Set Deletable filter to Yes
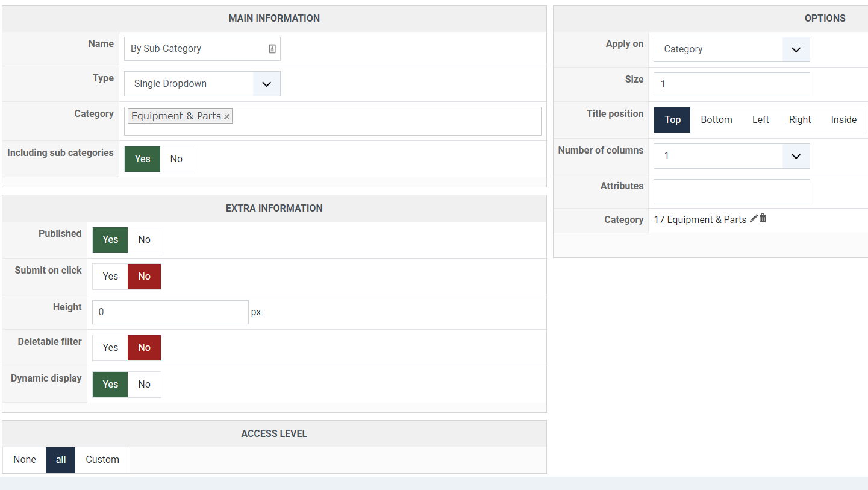The width and height of the screenshot is (868, 490). 110,348
